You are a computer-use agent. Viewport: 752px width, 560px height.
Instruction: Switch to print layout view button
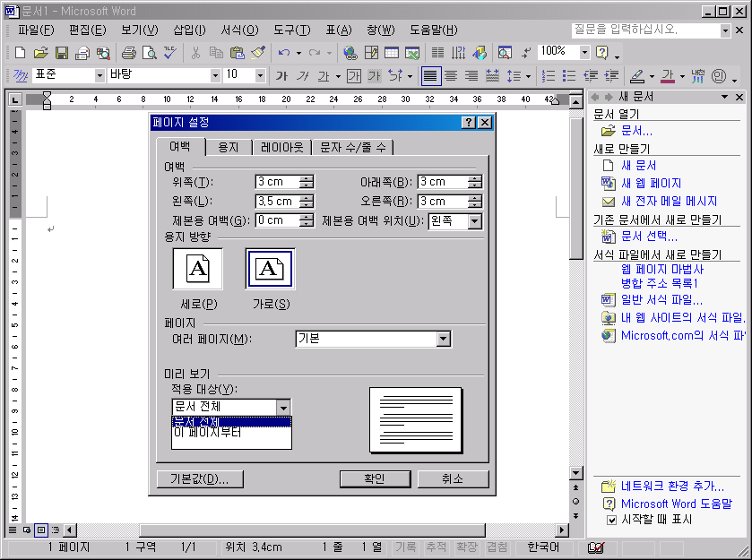click(41, 530)
